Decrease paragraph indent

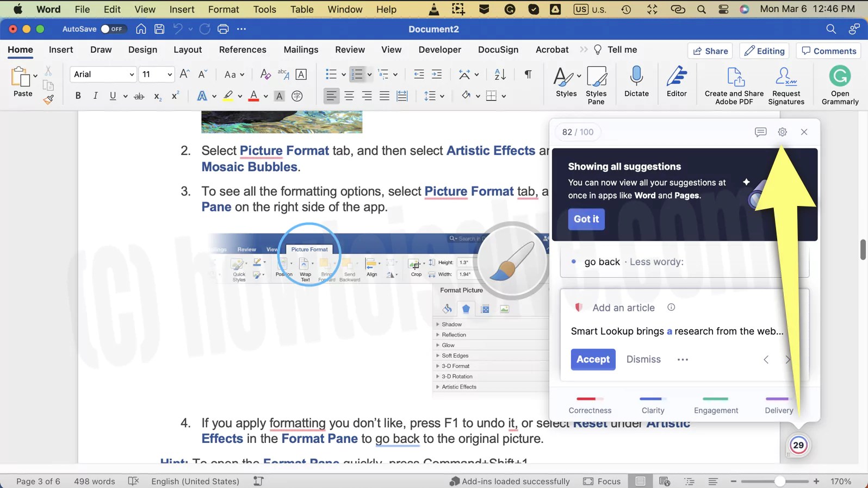[419, 74]
